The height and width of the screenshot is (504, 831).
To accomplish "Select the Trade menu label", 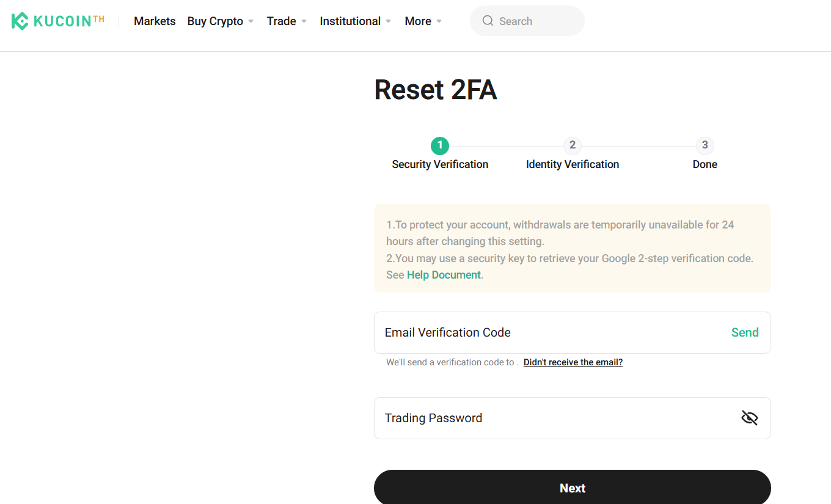I will pos(281,21).
